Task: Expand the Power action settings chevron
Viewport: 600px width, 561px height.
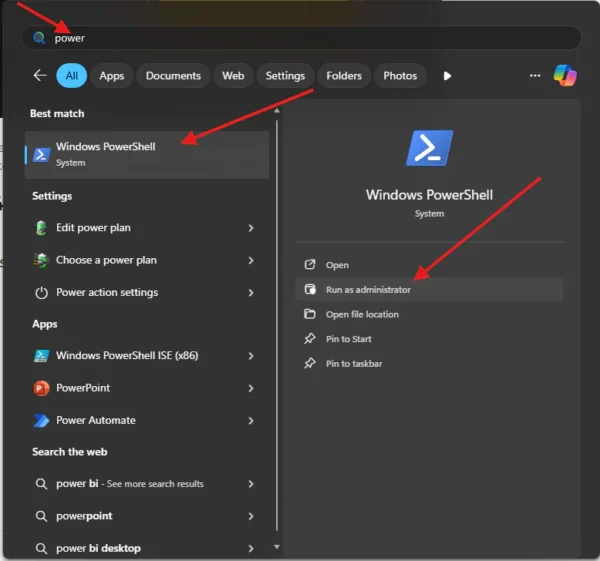Action: pos(251,293)
